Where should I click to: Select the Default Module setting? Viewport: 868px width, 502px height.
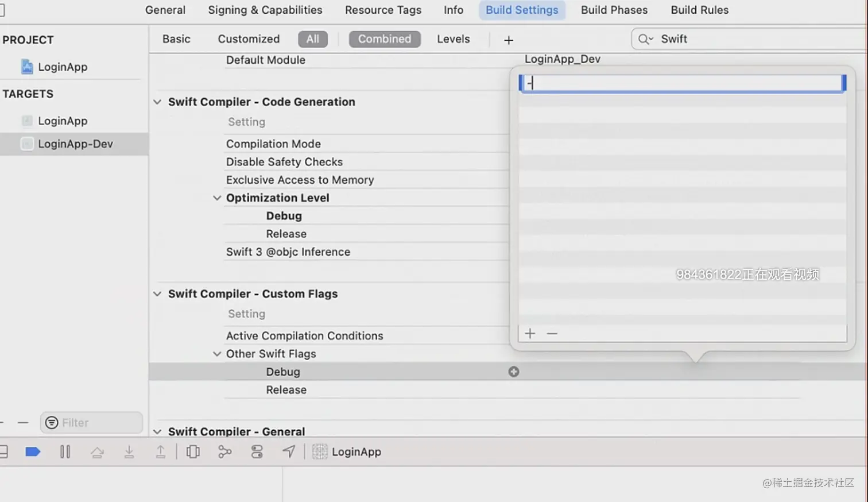click(265, 60)
